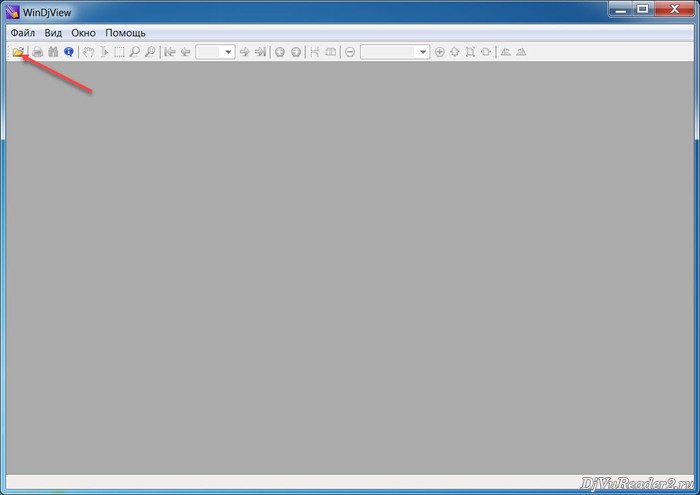Image resolution: width=700 pixels, height=495 pixels.
Task: Minimize the WinDjView window
Action: (x=621, y=9)
